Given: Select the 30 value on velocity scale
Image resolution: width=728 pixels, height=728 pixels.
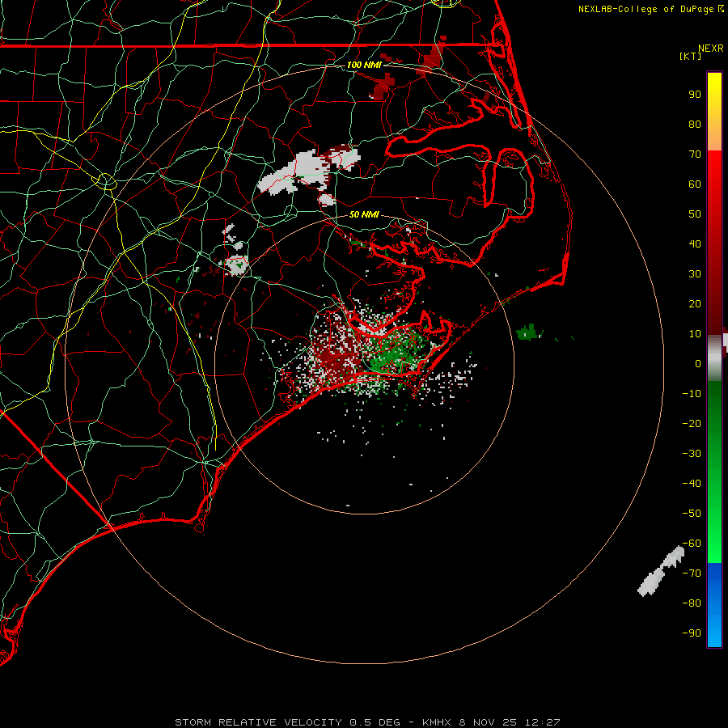Looking at the screenshot, I should point(695,274).
